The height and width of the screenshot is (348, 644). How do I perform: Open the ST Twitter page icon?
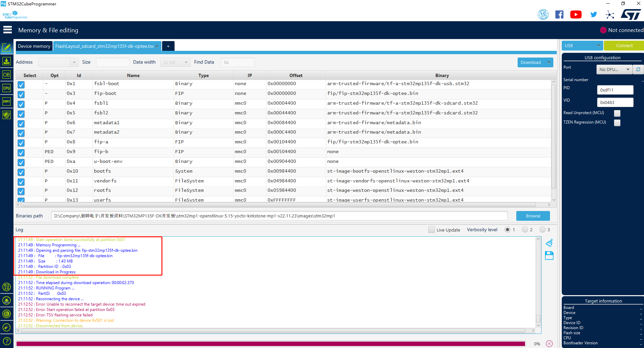[593, 14]
